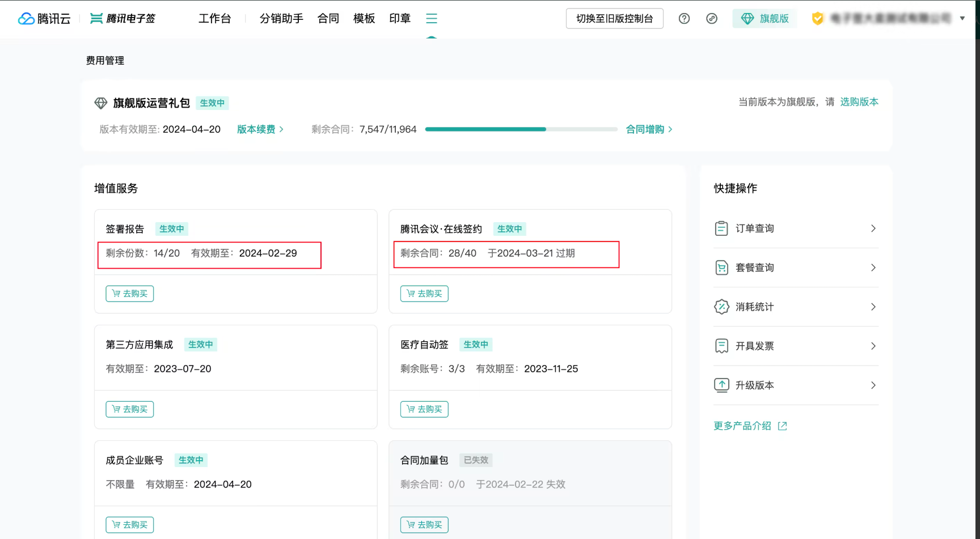Go to 分销助手 in the navigation
Screen dimensions: 980x539
pyautogui.click(x=281, y=19)
